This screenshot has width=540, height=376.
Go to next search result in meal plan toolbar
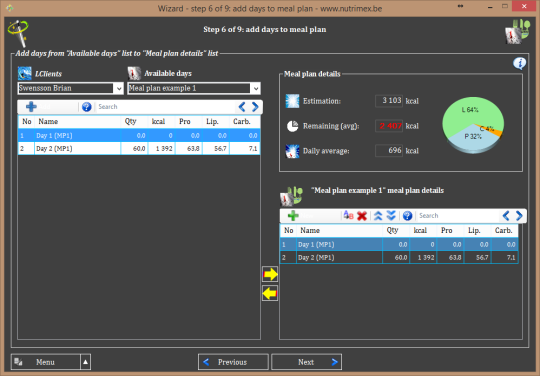point(519,216)
